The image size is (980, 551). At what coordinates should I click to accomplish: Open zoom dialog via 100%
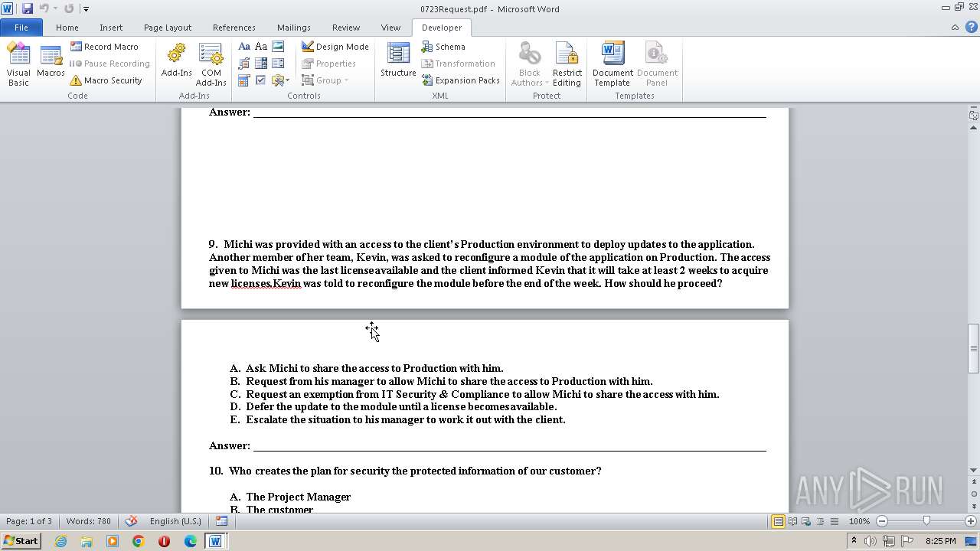point(859,521)
